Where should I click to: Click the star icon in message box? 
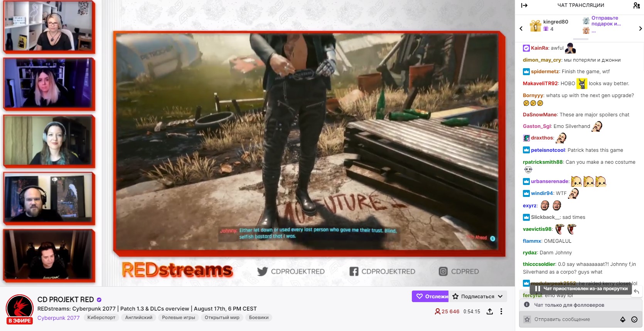pos(527,319)
